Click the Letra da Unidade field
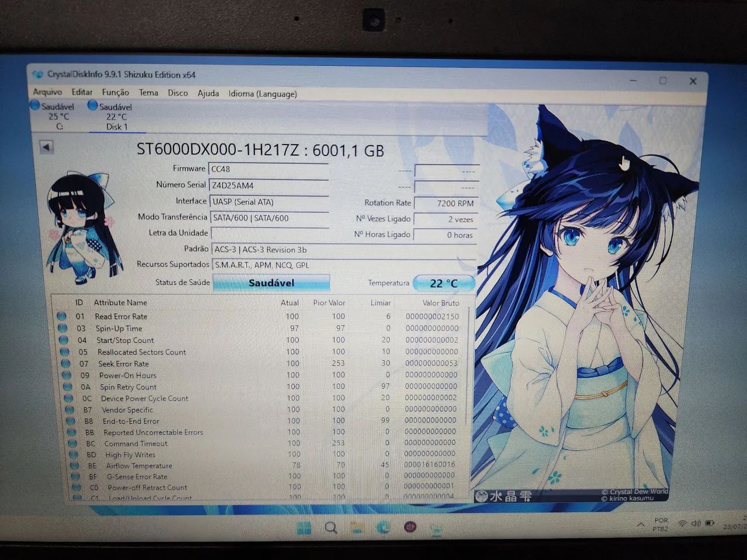This screenshot has height=560, width=747. point(270,233)
